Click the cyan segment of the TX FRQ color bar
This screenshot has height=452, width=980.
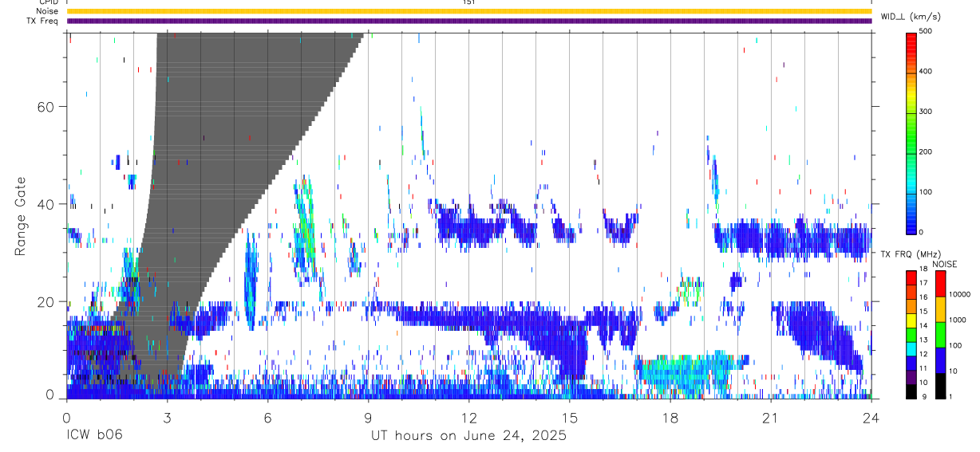pyautogui.click(x=911, y=348)
